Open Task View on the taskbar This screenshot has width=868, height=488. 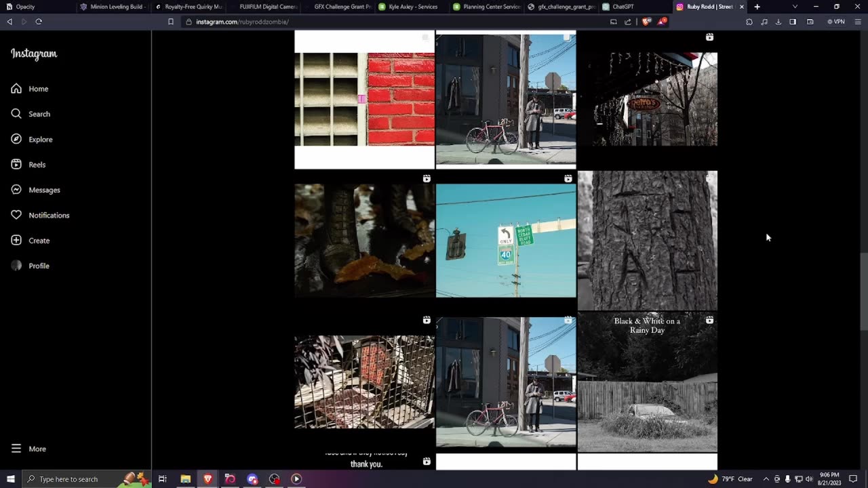[x=163, y=479]
